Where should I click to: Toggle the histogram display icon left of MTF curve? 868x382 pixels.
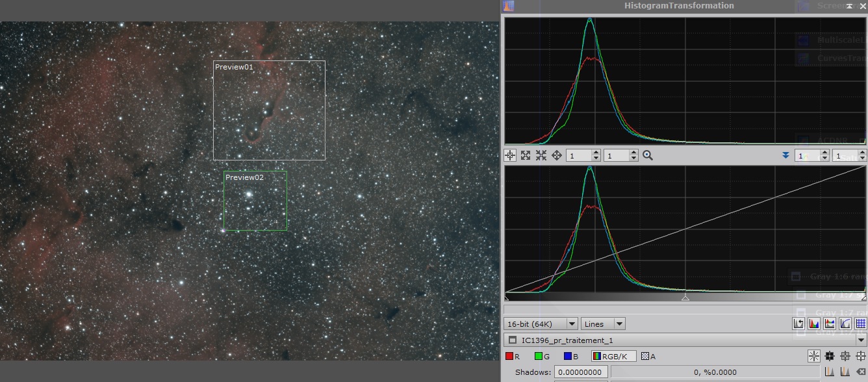pos(830,324)
